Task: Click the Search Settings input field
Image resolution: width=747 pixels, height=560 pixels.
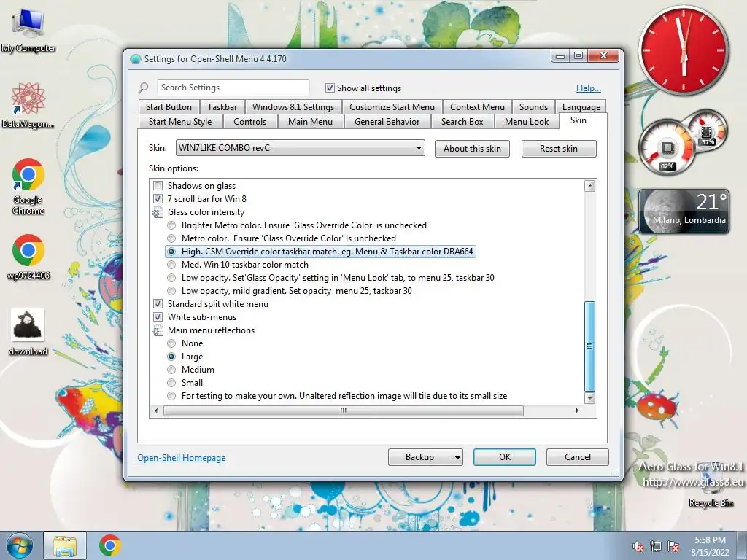Action: [233, 87]
